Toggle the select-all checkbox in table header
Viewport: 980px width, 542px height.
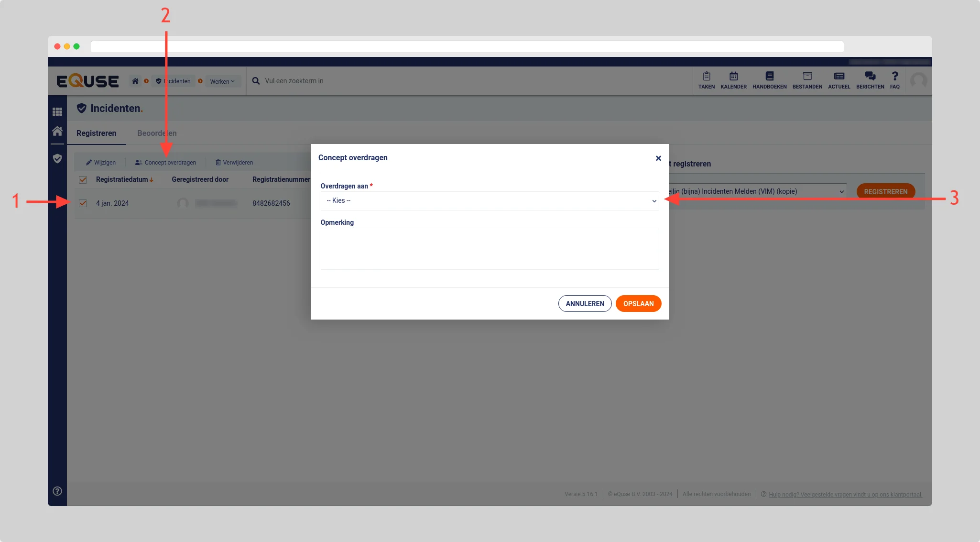pyautogui.click(x=83, y=180)
